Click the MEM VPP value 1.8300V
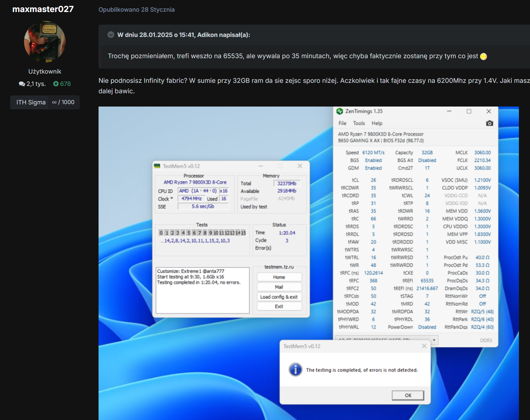 [482, 234]
